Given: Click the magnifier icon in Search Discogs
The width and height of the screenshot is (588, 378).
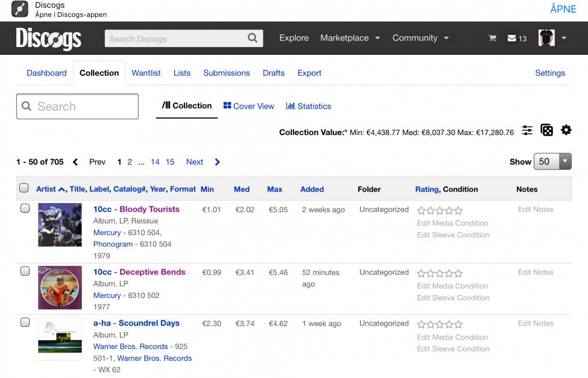Looking at the screenshot, I should click(253, 38).
